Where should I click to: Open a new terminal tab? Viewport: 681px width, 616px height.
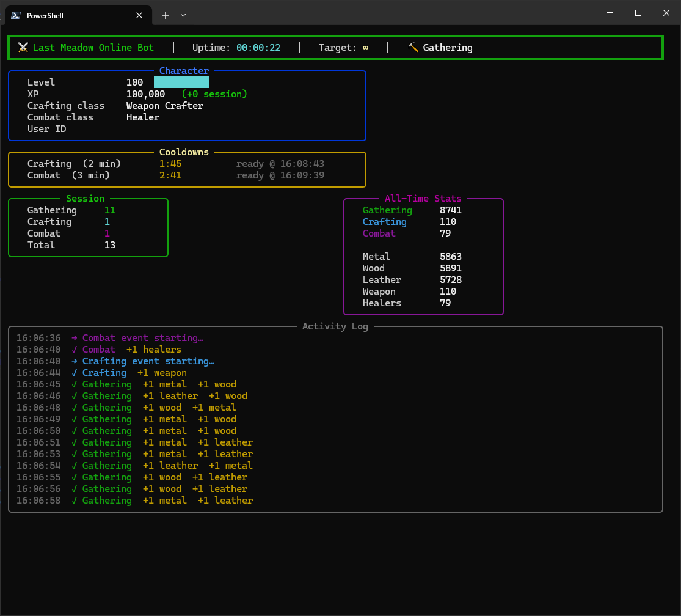click(x=166, y=15)
